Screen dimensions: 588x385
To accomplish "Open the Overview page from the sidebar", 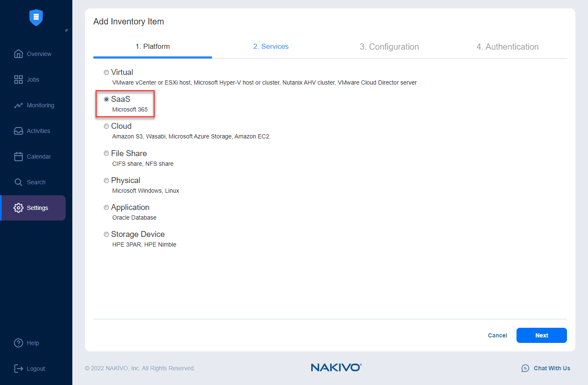I will coord(19,53).
